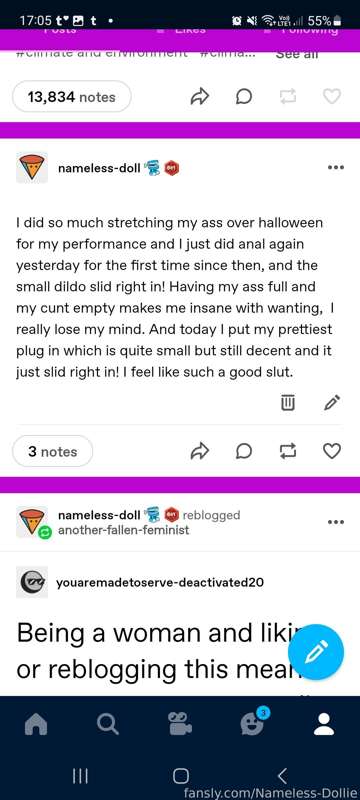Tap the blue compose floating button
This screenshot has width=360, height=800.
tap(316, 652)
